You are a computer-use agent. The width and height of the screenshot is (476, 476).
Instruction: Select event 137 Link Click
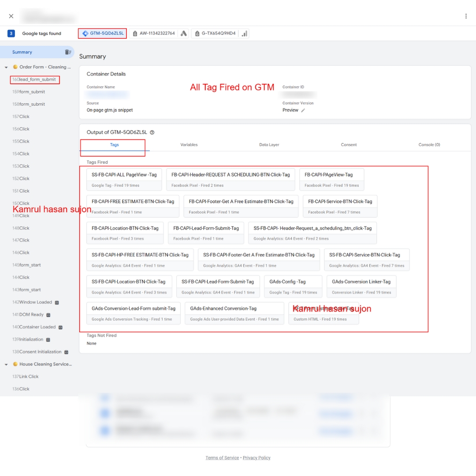click(x=26, y=377)
